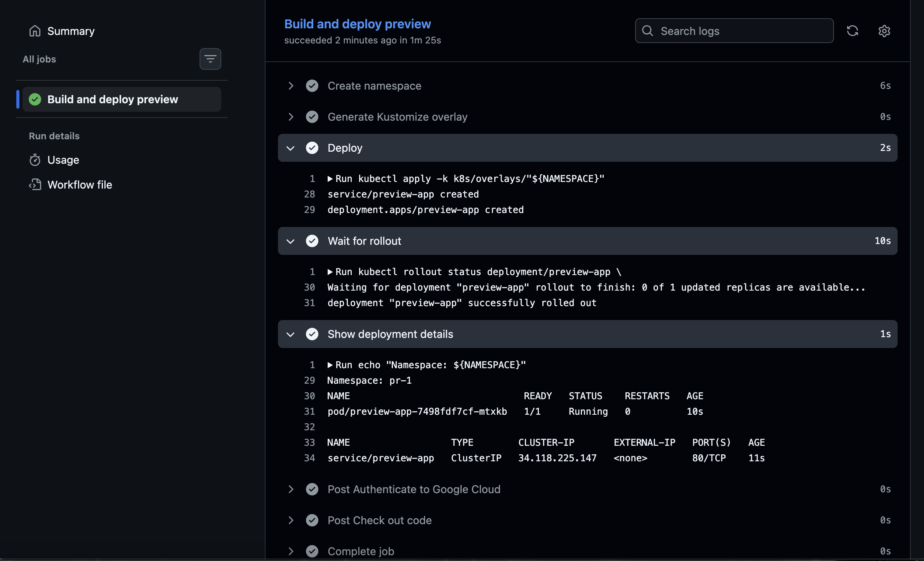The height and width of the screenshot is (561, 924).
Task: Expand the Complete job step
Action: [291, 551]
